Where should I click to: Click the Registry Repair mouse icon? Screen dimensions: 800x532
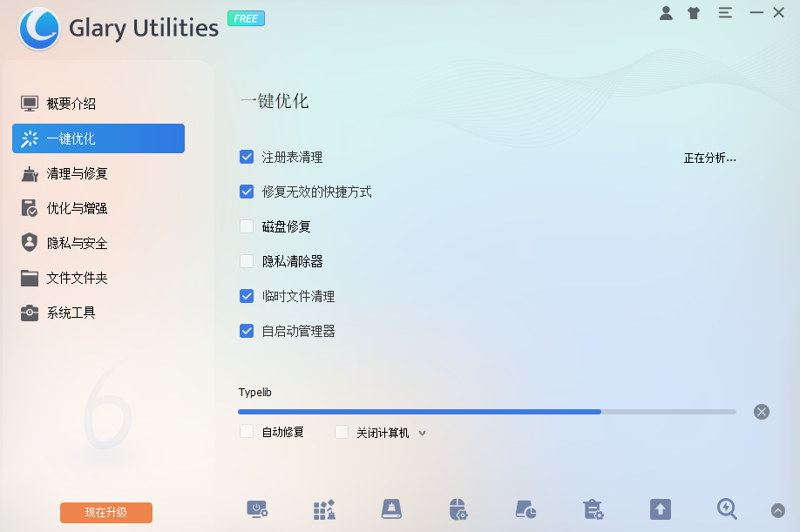pos(458,509)
